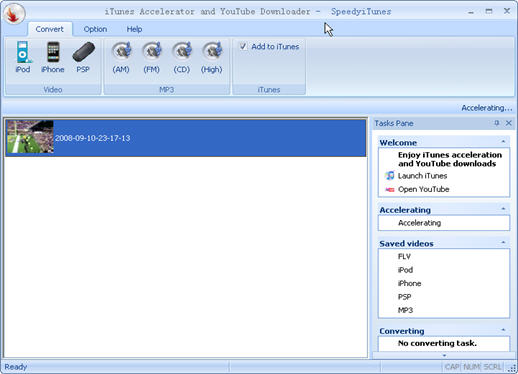Image resolution: width=518 pixels, height=374 pixels.
Task: Open saved MP3 files
Action: tap(405, 310)
